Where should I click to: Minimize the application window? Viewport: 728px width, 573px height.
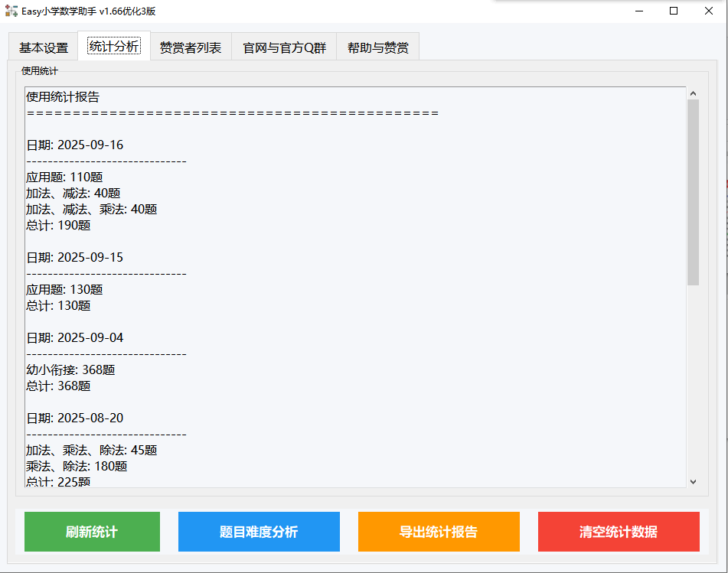pos(638,11)
